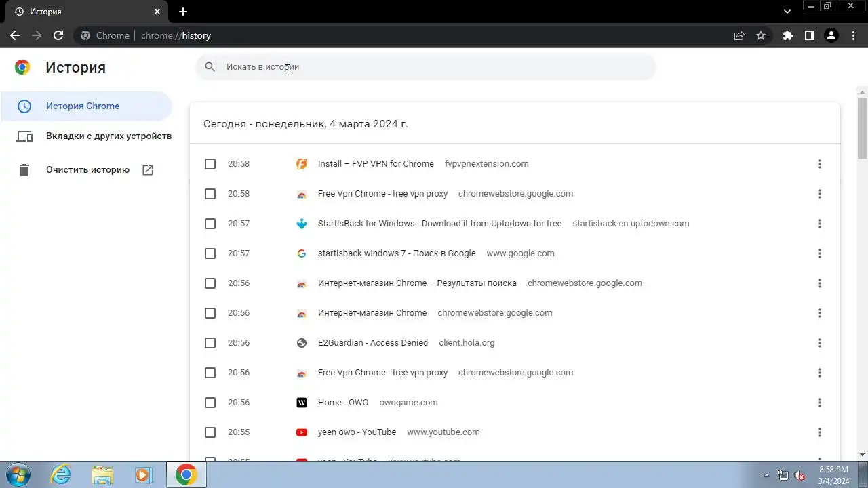Click the YouTube favicon for yeen owo
The height and width of the screenshot is (488, 868).
(x=302, y=432)
